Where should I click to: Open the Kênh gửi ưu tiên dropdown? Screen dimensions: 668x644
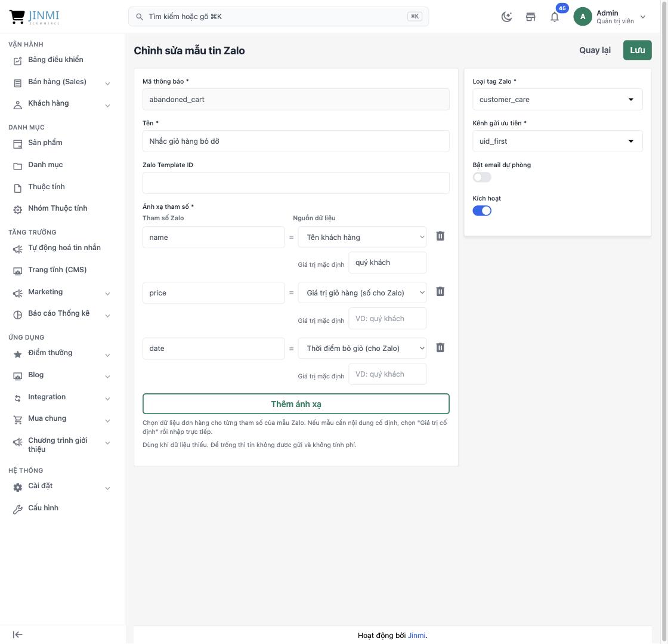click(557, 141)
